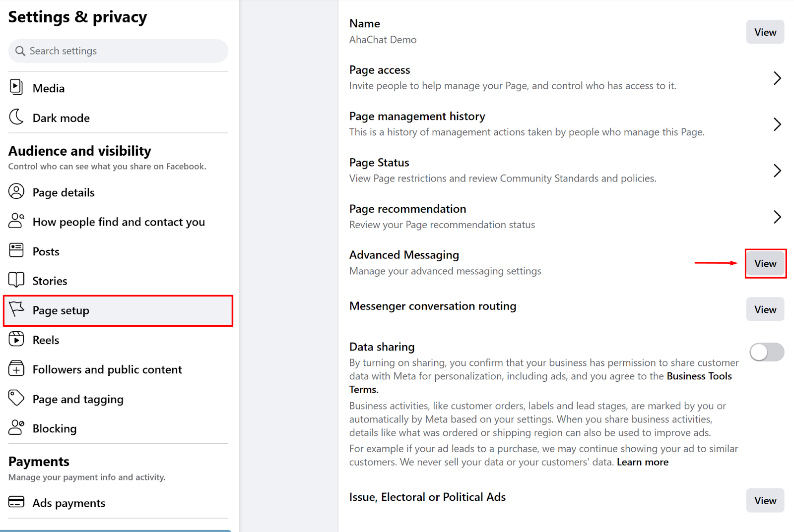This screenshot has height=532, width=794.
Task: Focus the Search settings field
Action: [118, 51]
